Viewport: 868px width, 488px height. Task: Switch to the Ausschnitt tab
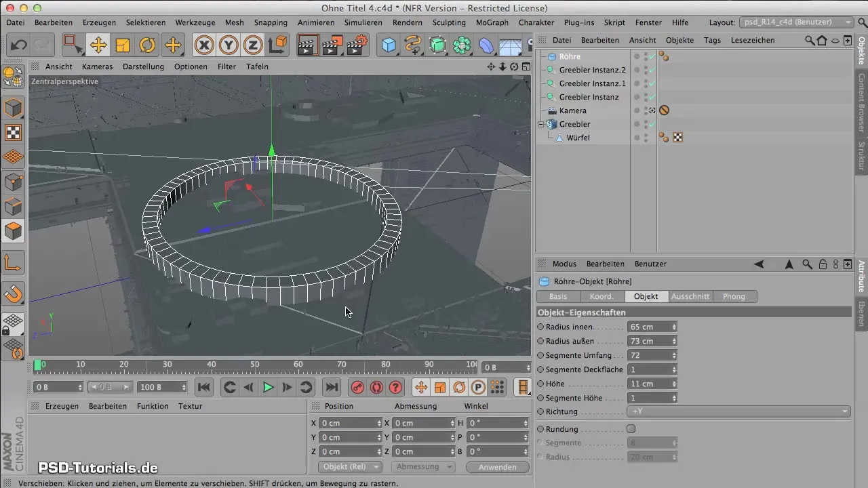point(690,296)
